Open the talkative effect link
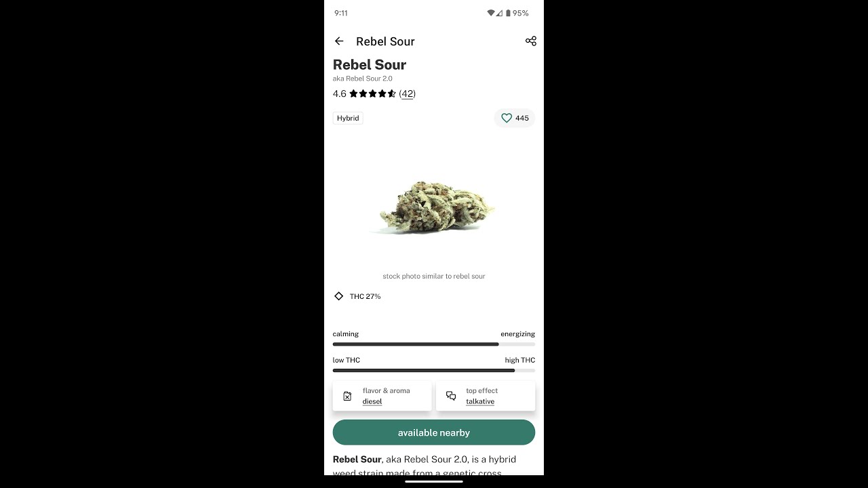868x488 pixels. click(480, 401)
